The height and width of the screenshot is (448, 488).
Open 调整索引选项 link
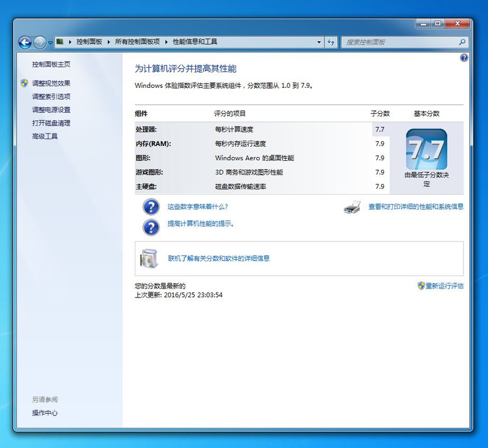(51, 96)
